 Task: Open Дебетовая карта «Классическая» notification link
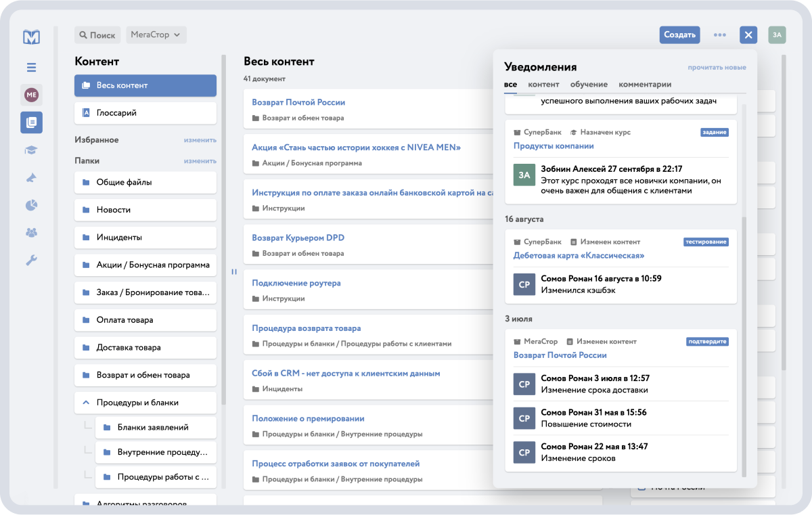click(x=579, y=256)
